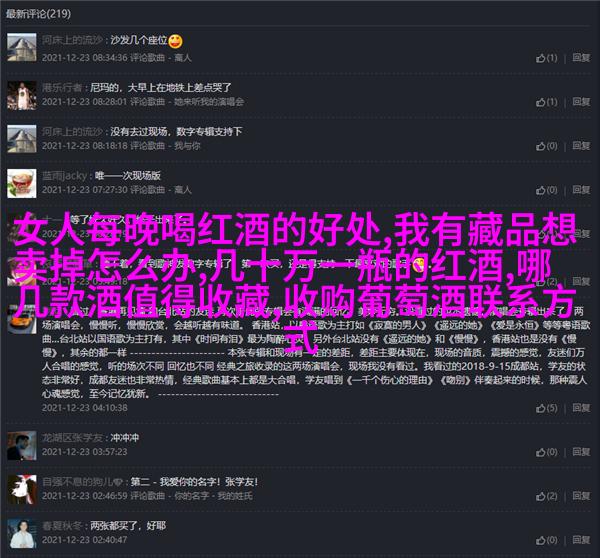Reply to the comment '两张都买了，好耶'

coord(581,540)
